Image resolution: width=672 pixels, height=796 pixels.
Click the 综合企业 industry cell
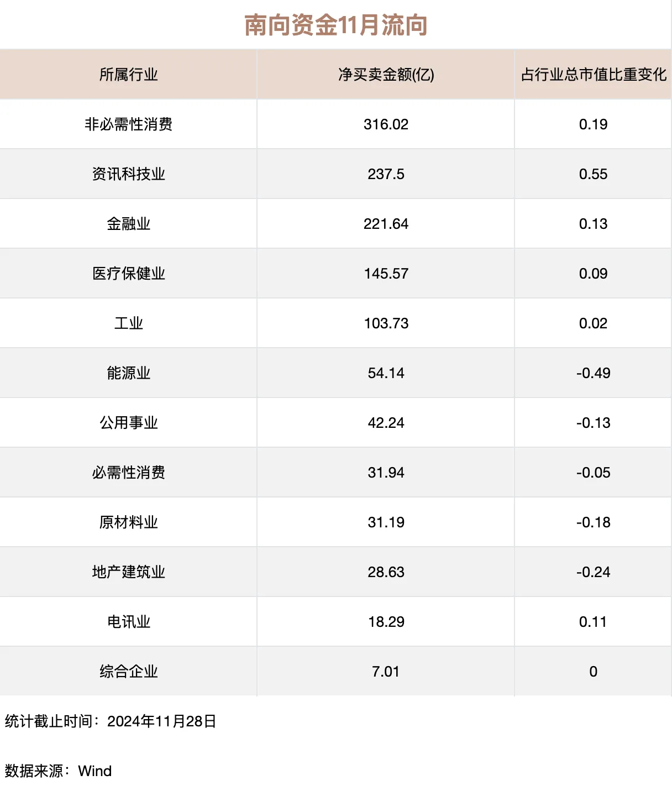pyautogui.click(x=128, y=672)
